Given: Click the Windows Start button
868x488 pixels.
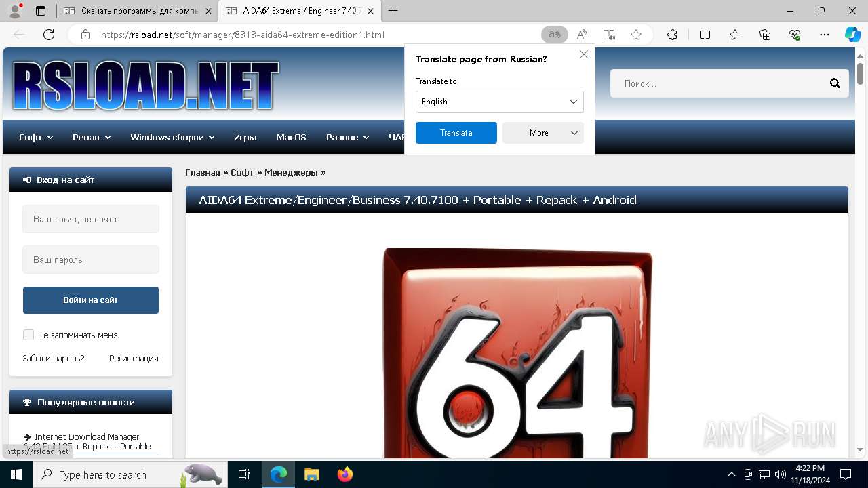Looking at the screenshot, I should click(x=16, y=474).
